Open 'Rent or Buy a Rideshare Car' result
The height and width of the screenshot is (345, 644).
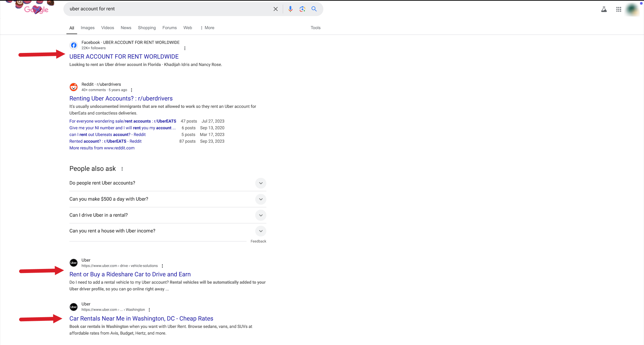point(130,274)
